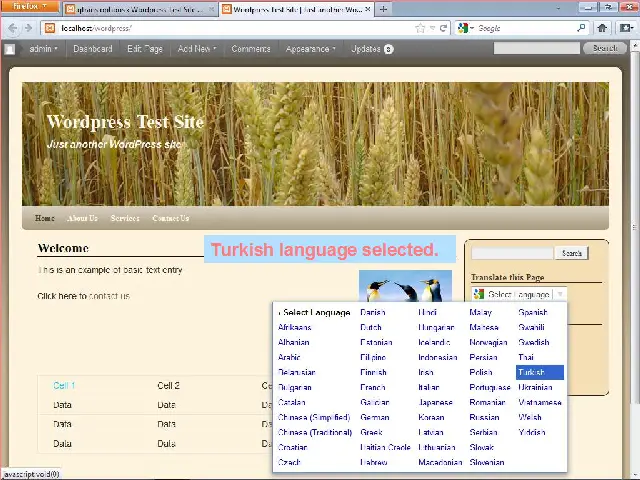Choose French from language list
The height and width of the screenshot is (480, 640).
coord(373,387)
